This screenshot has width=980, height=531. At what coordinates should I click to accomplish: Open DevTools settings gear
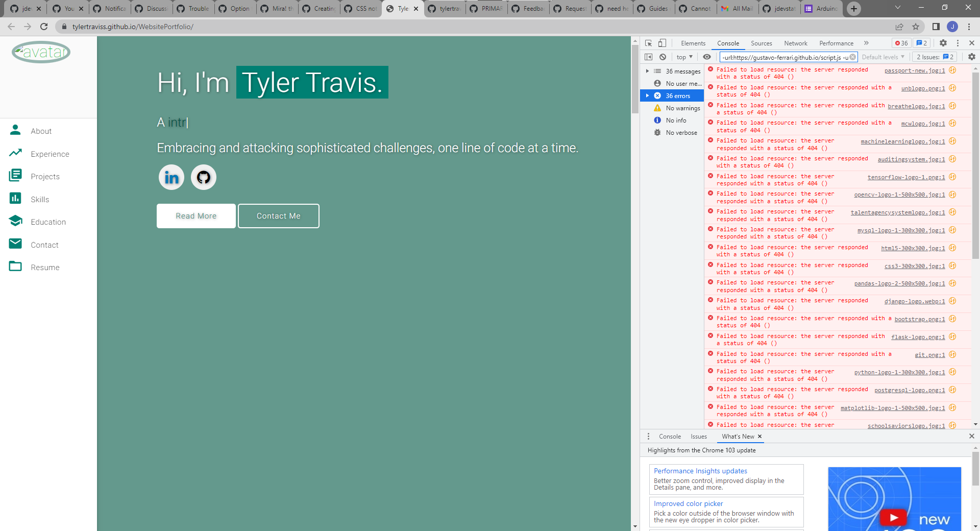[943, 43]
